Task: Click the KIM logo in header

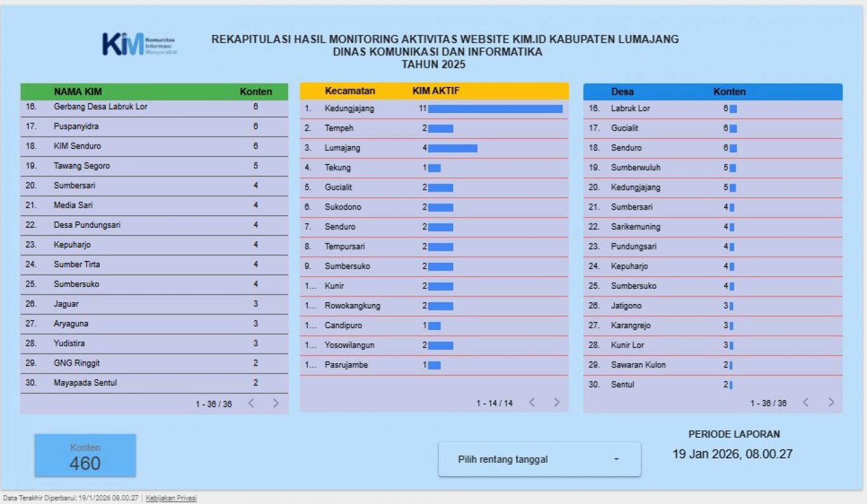Action: (139, 44)
